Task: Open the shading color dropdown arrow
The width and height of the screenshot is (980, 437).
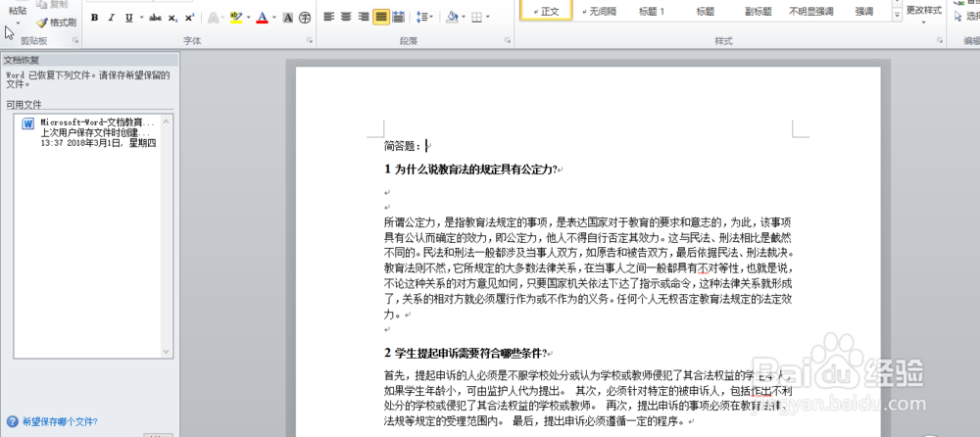Action: (x=464, y=17)
